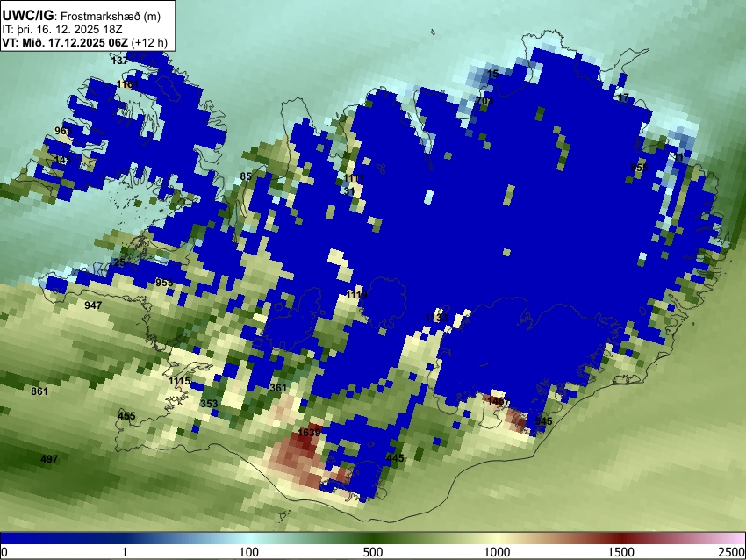Click the '545' value label
Screen dimensions: 746x560
pyautogui.click(x=544, y=421)
